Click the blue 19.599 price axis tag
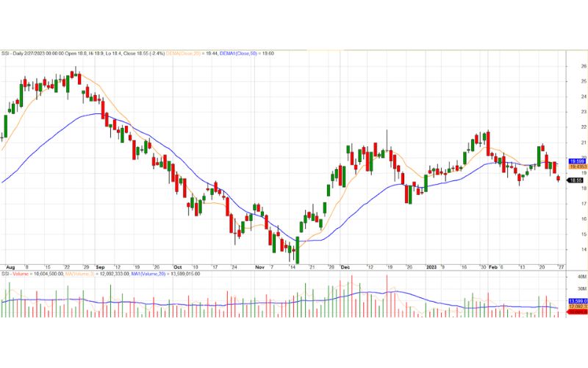588x368 pixels. click(x=578, y=161)
